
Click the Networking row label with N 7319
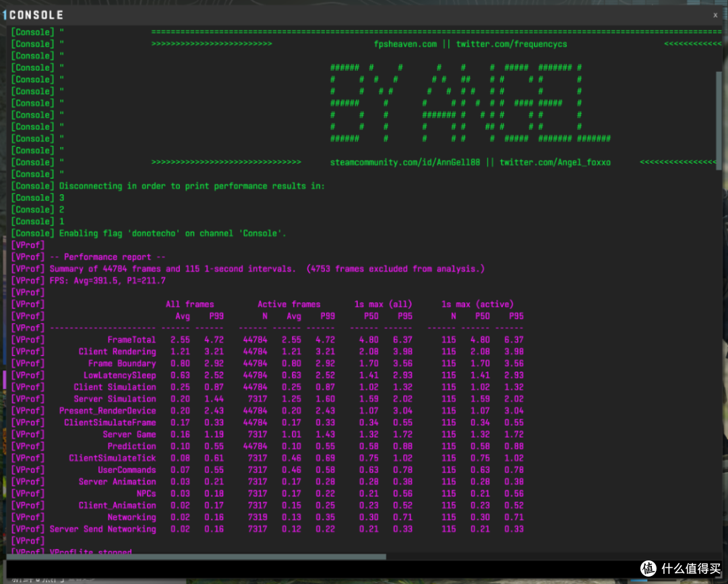point(131,517)
